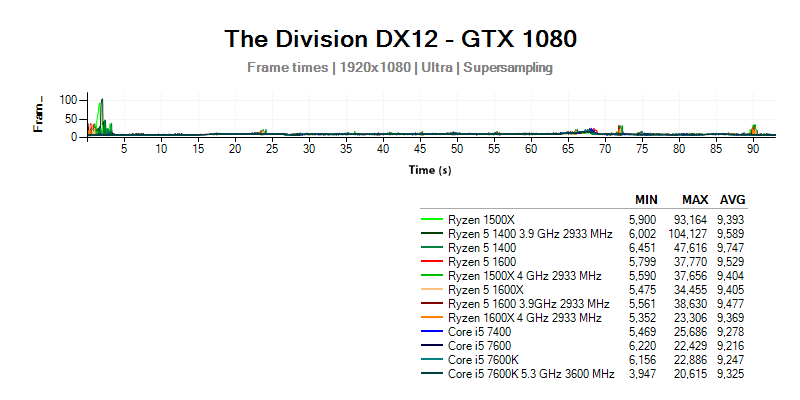Click the y-axis tick label 50
The width and height of the screenshot is (800, 400).
[x=72, y=119]
